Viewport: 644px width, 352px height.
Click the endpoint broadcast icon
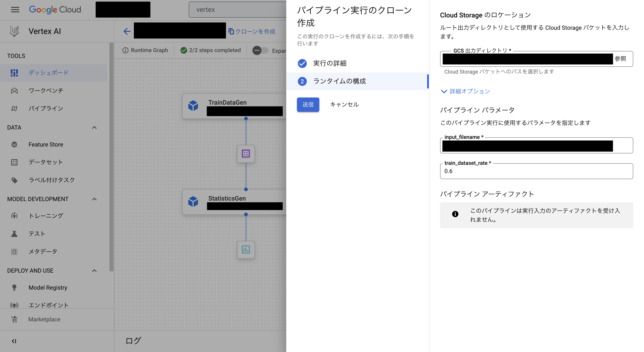(14, 305)
